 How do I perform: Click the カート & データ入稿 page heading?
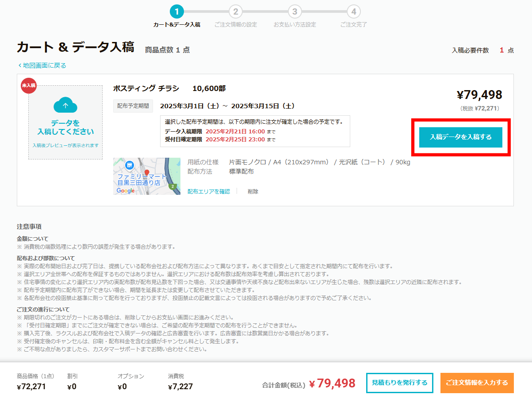76,47
